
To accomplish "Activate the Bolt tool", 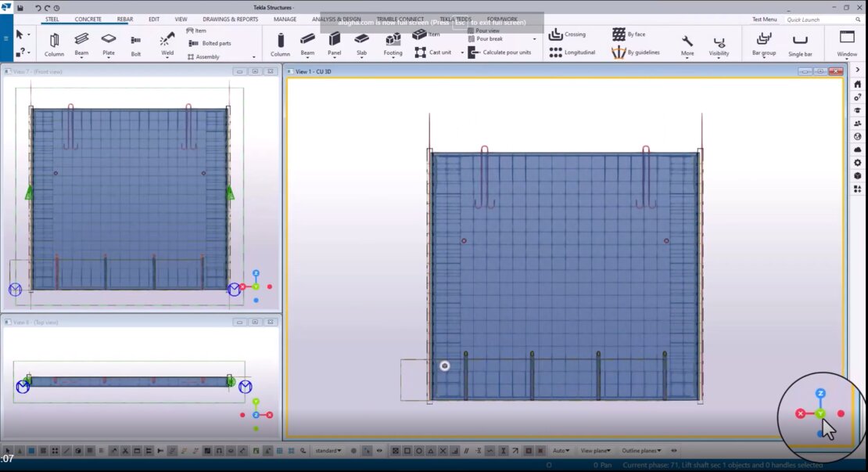I will coord(135,45).
